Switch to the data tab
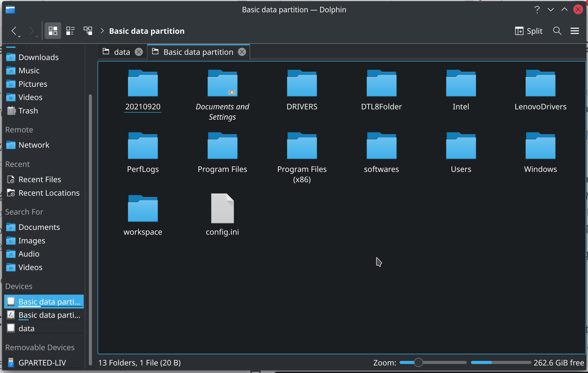Viewport: 588px width, 373px height. 122,52
